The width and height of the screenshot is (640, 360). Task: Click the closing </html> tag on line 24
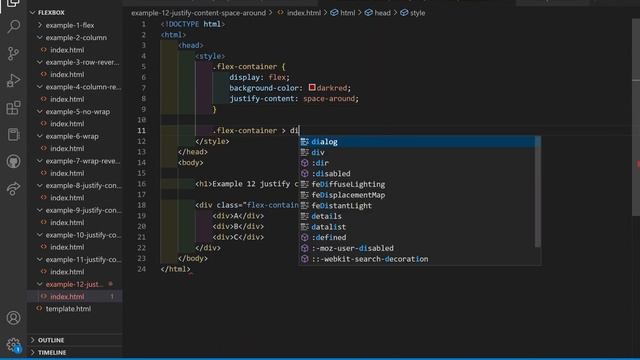pos(176,269)
